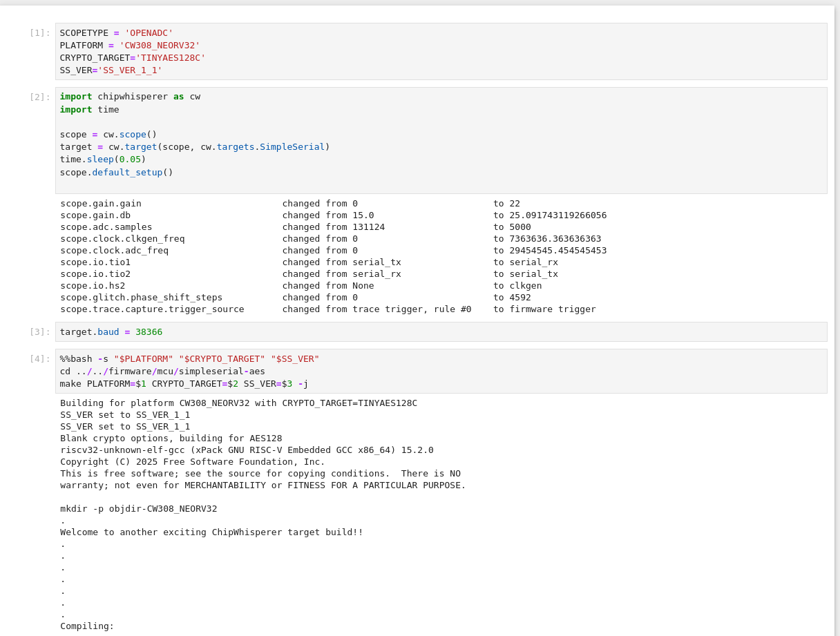
Task: Click the [4]: cell prompt
Action: [39, 358]
